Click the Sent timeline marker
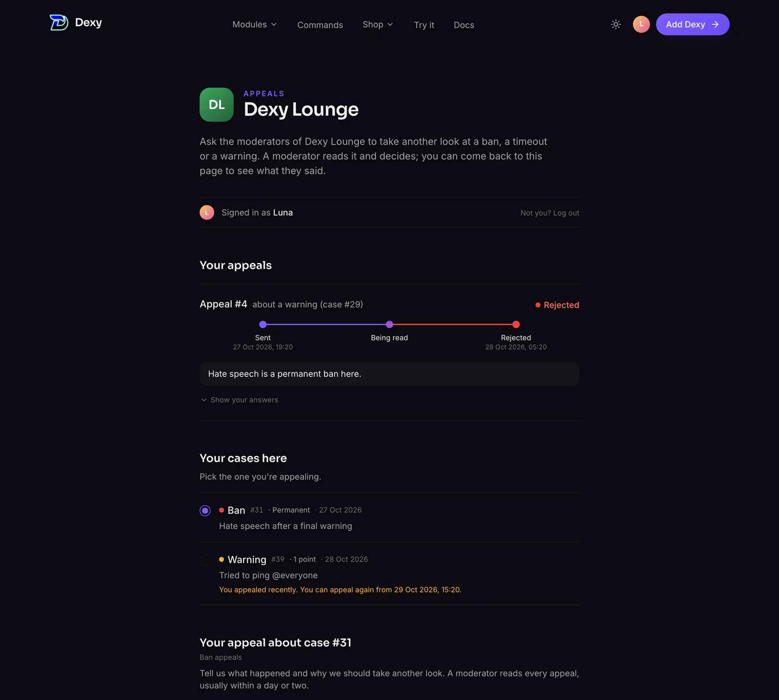The image size is (779, 700). point(263,325)
